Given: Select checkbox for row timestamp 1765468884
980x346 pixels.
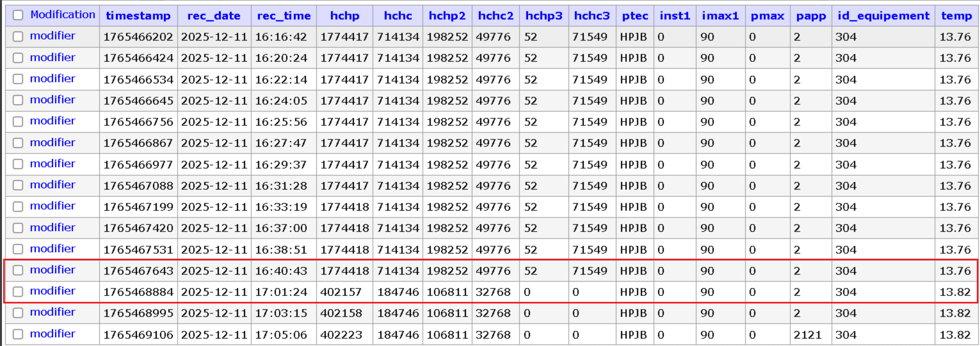Looking at the screenshot, I should tap(18, 292).
